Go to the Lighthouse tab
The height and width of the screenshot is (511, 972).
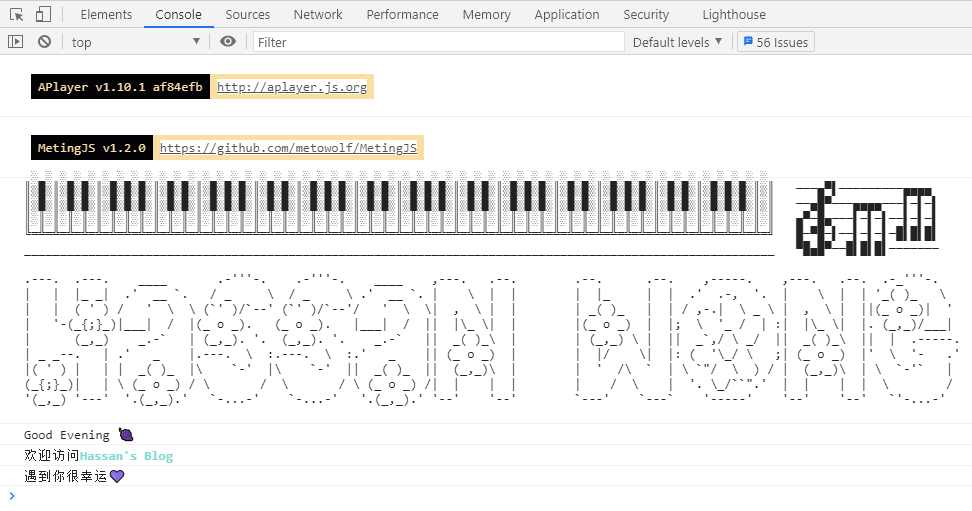click(734, 14)
